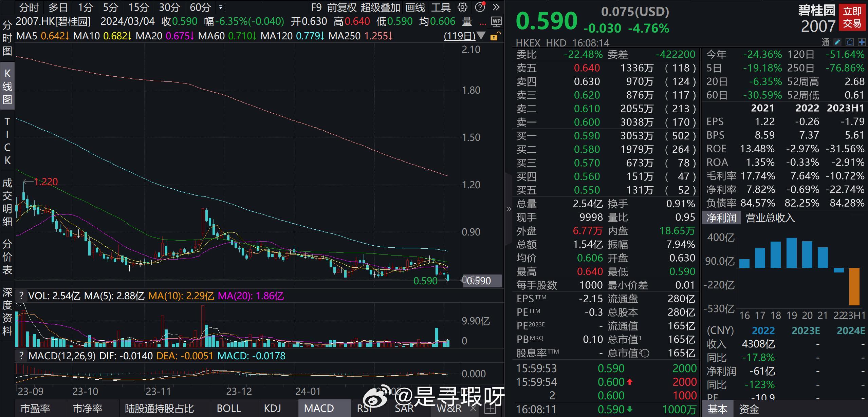Click the 1.220 high-price marker on chart

point(45,182)
